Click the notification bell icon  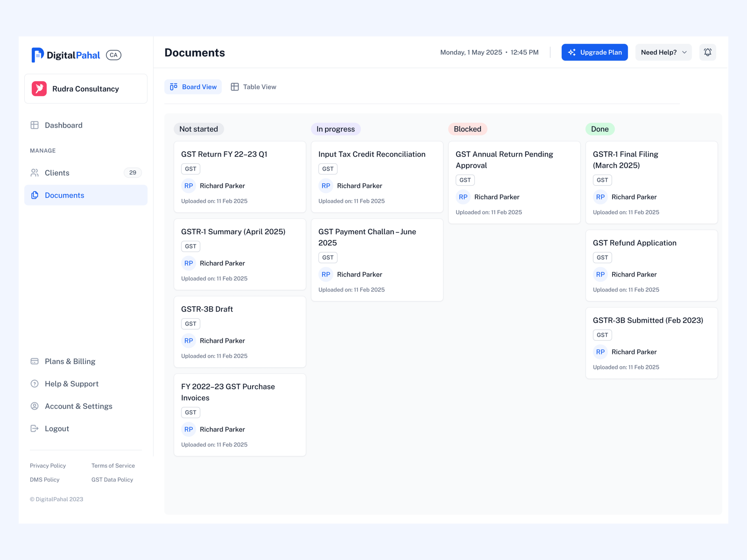(707, 52)
